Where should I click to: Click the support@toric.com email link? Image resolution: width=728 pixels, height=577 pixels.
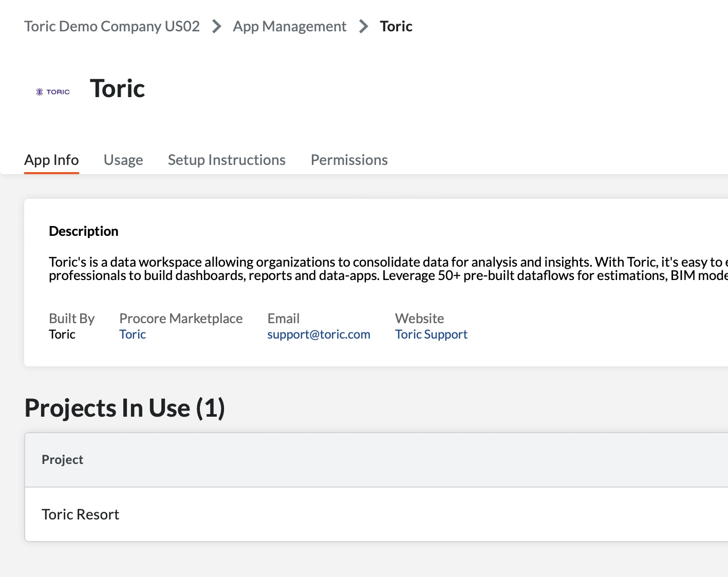tap(319, 334)
